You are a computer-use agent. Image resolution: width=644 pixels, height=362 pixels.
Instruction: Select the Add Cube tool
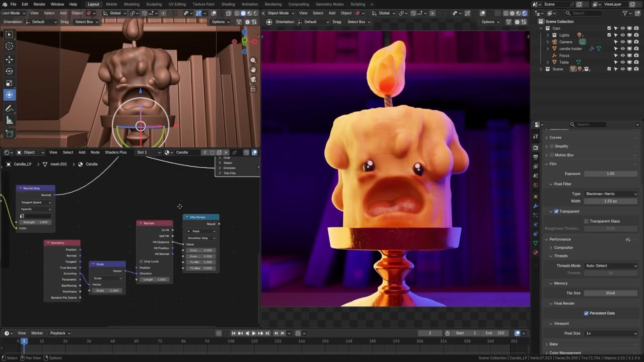coord(9,134)
